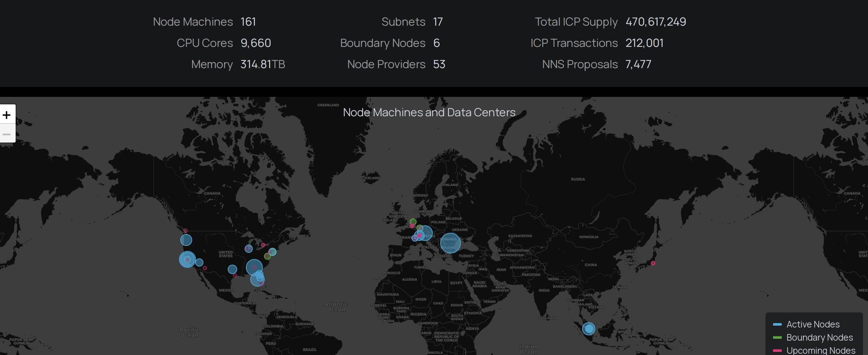Click Active Nodes blue legend swatch
Image resolution: width=868 pixels, height=355 pixels.
pyautogui.click(x=777, y=324)
